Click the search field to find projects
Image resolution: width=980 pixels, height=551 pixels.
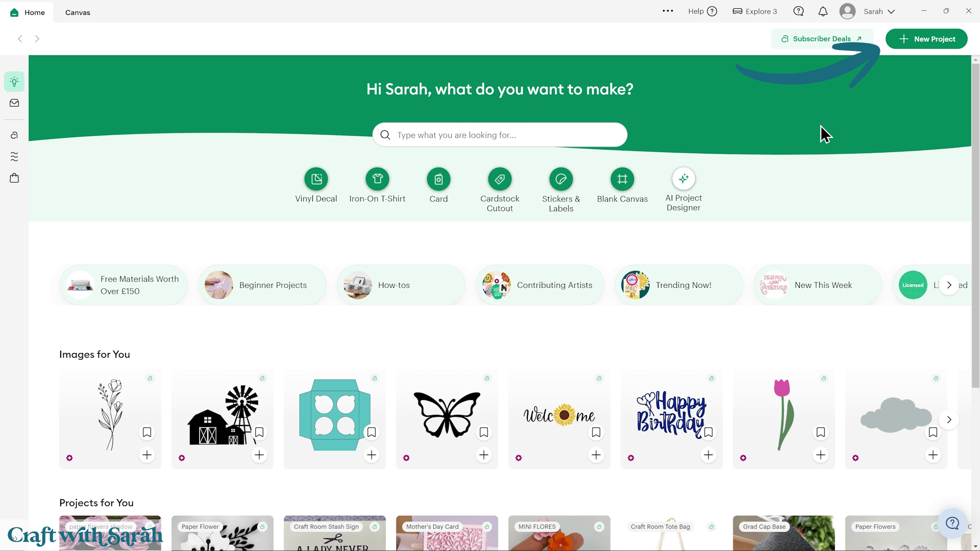(x=500, y=135)
